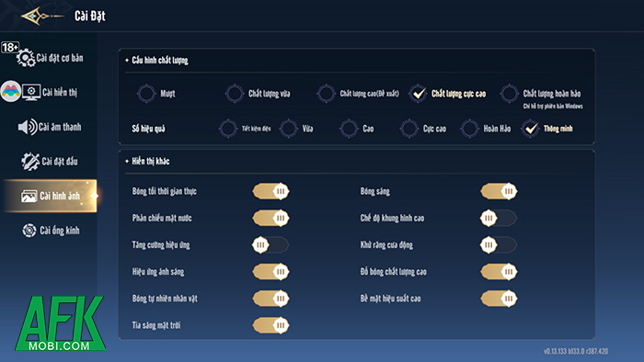
Task: Turn on Khử răng cưa động
Action: pos(499,244)
